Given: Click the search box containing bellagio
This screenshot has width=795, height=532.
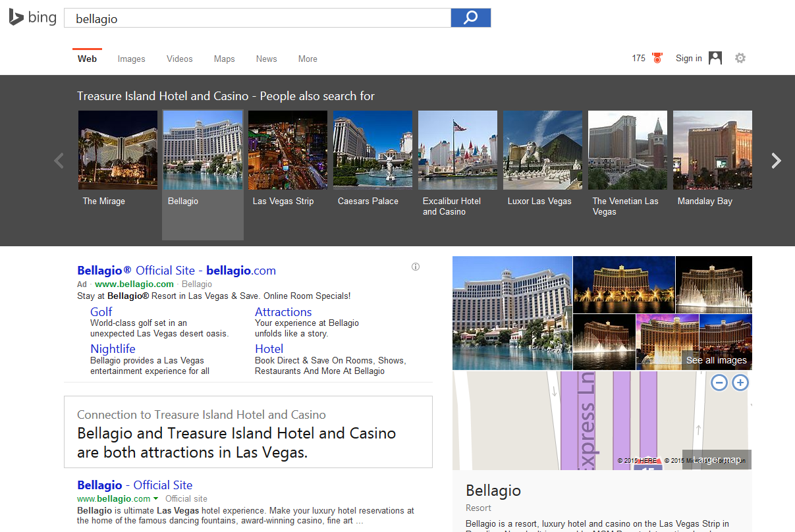Looking at the screenshot, I should [x=257, y=18].
